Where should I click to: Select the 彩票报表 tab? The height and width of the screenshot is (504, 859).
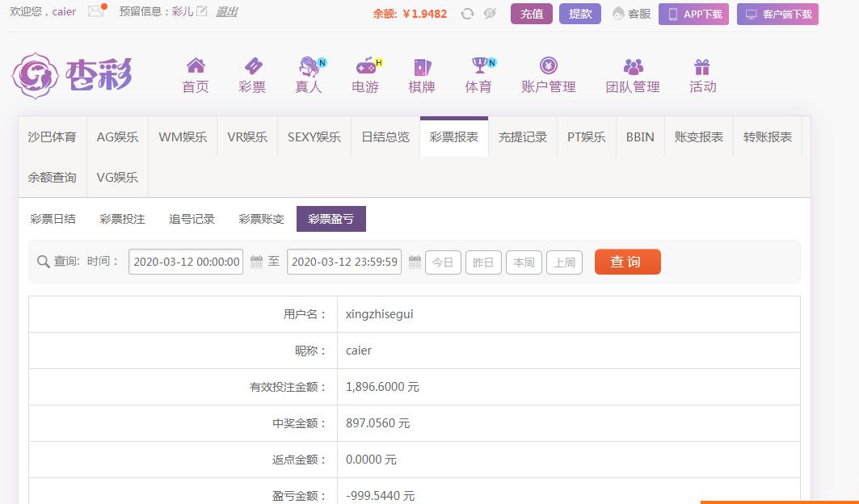click(454, 137)
